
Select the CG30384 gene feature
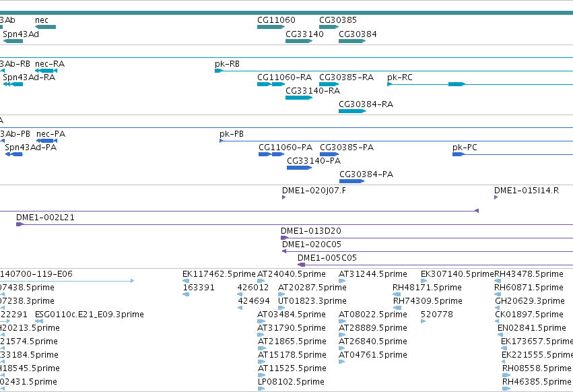tap(352, 41)
